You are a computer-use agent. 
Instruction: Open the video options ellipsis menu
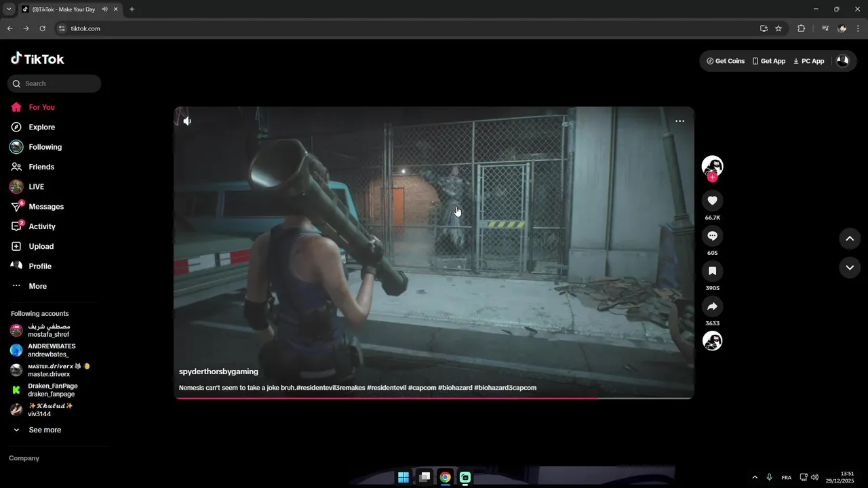(679, 121)
